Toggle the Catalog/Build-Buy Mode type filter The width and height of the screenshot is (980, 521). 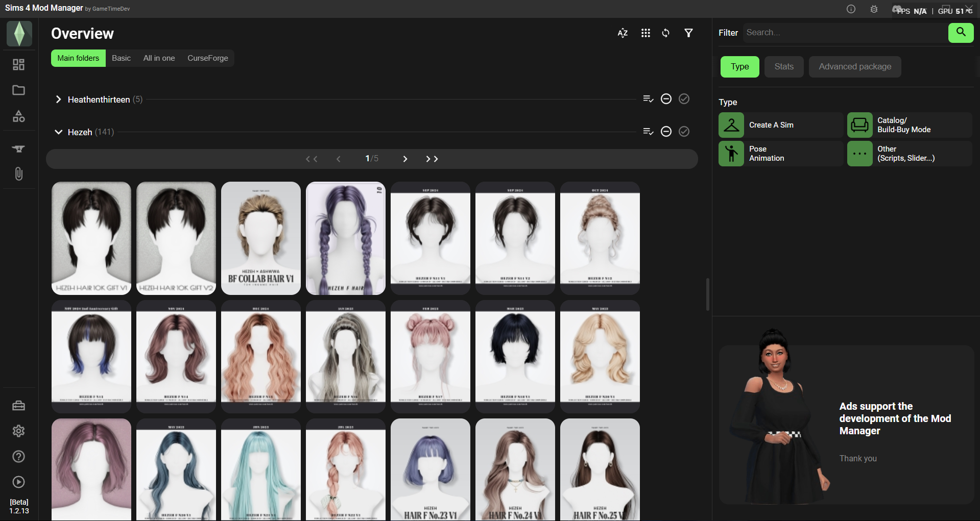click(910, 125)
